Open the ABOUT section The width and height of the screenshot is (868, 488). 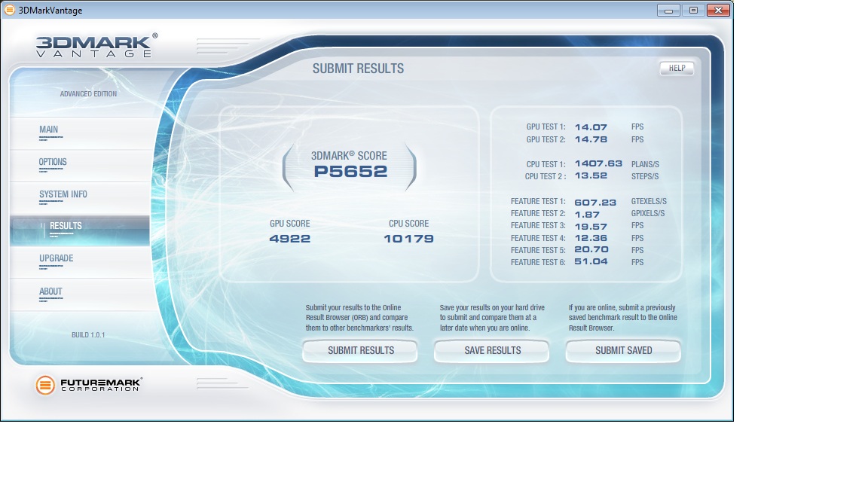[x=80, y=294]
